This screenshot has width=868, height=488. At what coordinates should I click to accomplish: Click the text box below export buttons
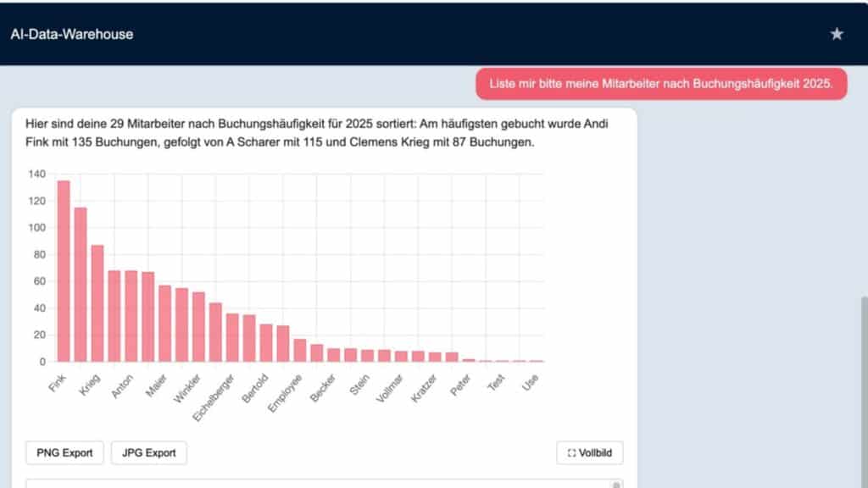click(322, 483)
